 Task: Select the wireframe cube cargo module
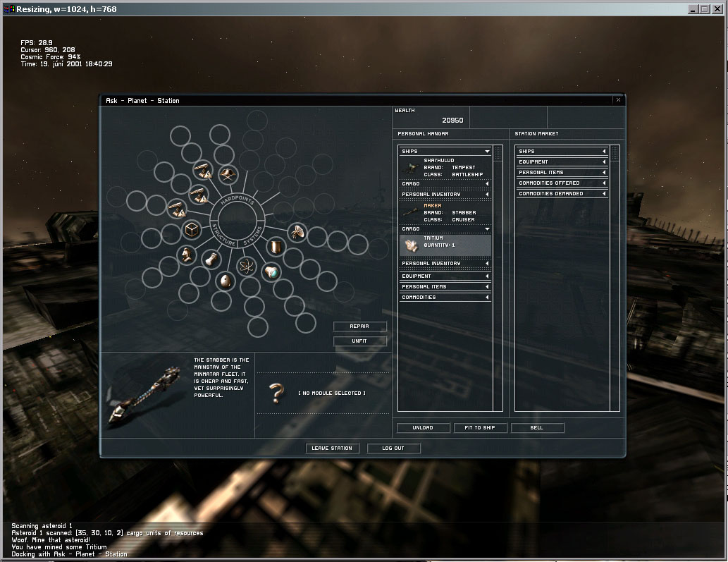coord(192,229)
